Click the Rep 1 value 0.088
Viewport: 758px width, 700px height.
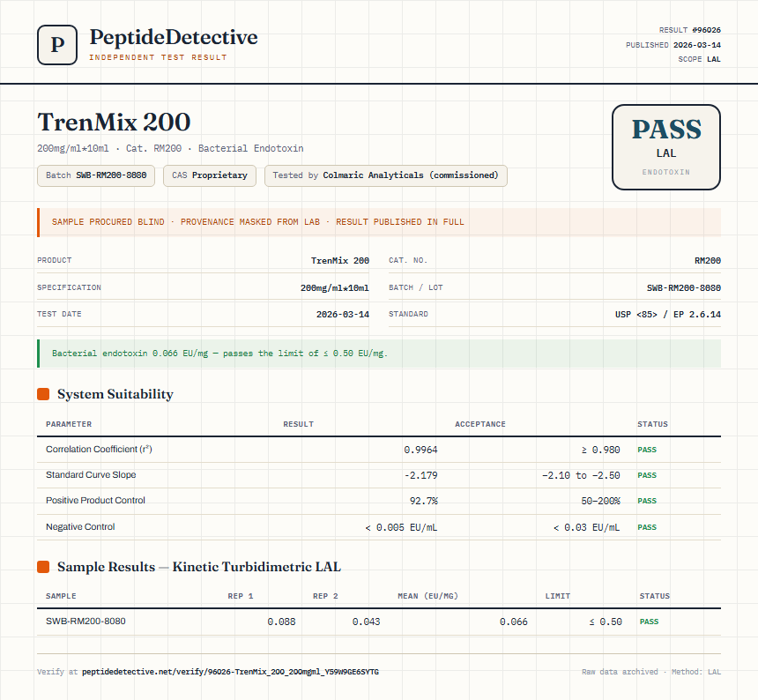[281, 622]
